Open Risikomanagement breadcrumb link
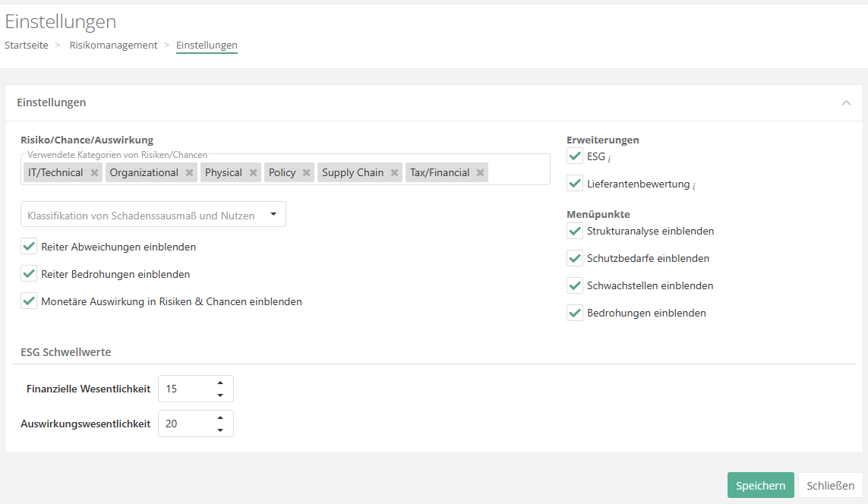868x504 pixels. [x=113, y=45]
